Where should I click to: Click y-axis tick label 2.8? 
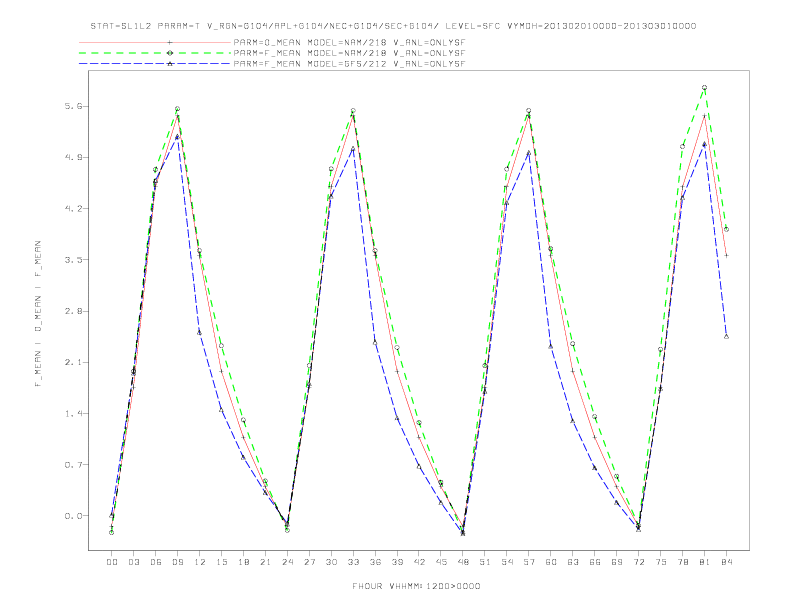pos(74,311)
